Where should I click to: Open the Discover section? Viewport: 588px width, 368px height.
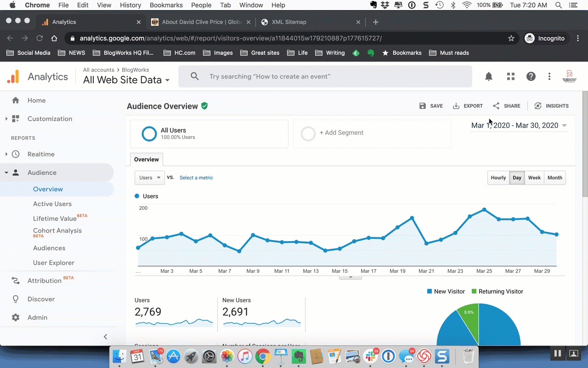tap(41, 299)
